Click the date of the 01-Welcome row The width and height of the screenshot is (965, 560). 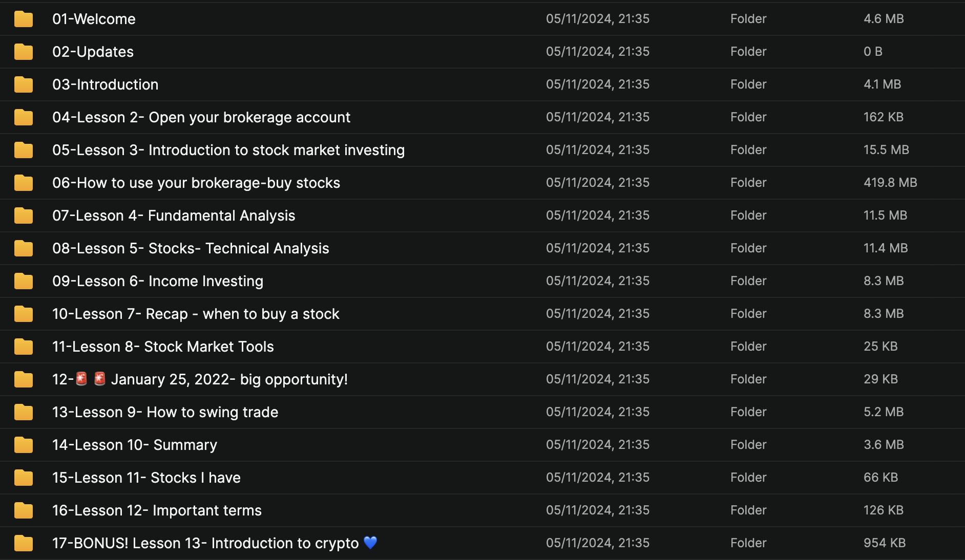click(597, 19)
